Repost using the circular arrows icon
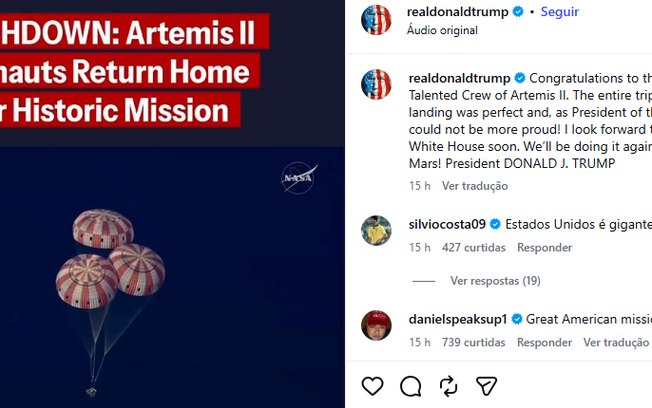This screenshot has height=408, width=652. point(448,386)
